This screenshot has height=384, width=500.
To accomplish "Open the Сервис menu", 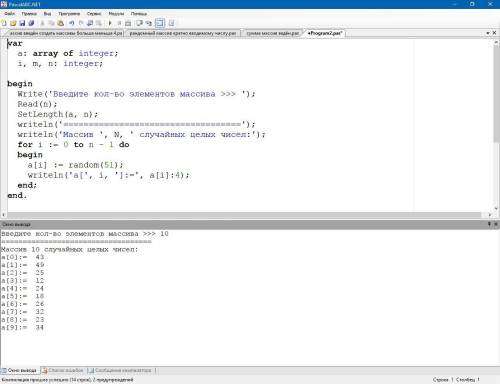I will pyautogui.click(x=94, y=14).
